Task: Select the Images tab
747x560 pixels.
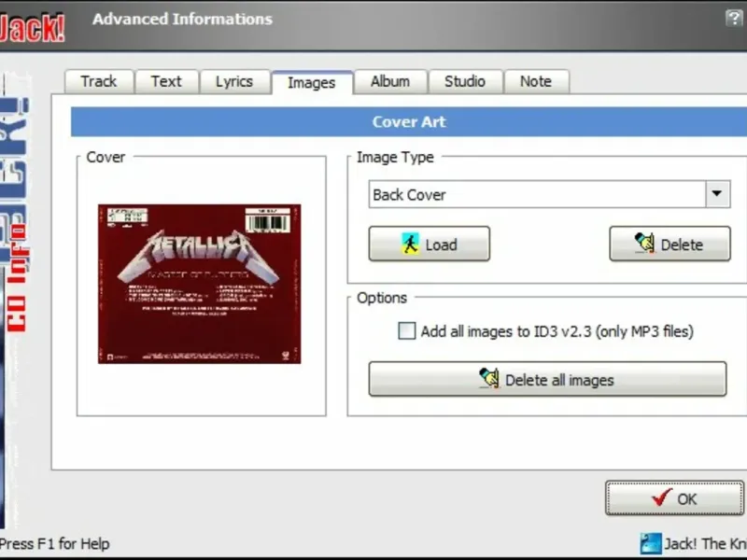Action: (x=312, y=82)
